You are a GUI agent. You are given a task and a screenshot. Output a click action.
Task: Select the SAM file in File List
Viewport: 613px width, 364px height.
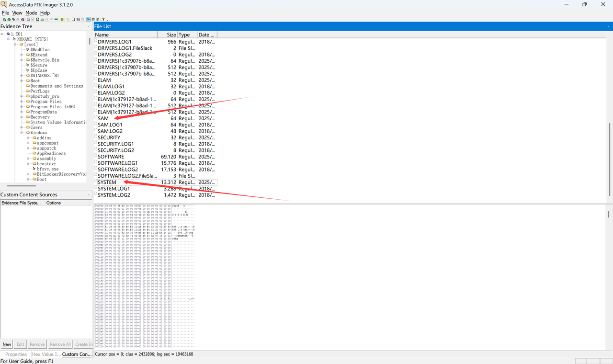tap(103, 118)
